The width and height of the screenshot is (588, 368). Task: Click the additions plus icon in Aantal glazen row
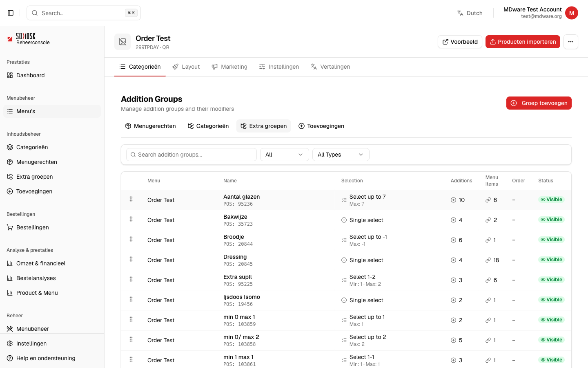[453, 200]
